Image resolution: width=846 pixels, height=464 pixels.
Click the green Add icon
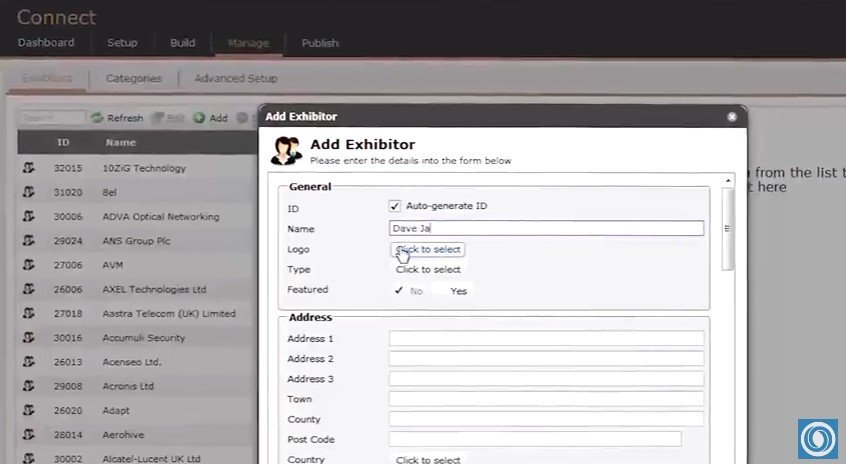pos(199,118)
